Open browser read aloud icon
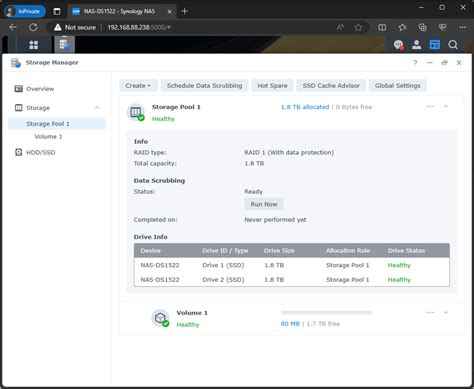 tap(340, 27)
